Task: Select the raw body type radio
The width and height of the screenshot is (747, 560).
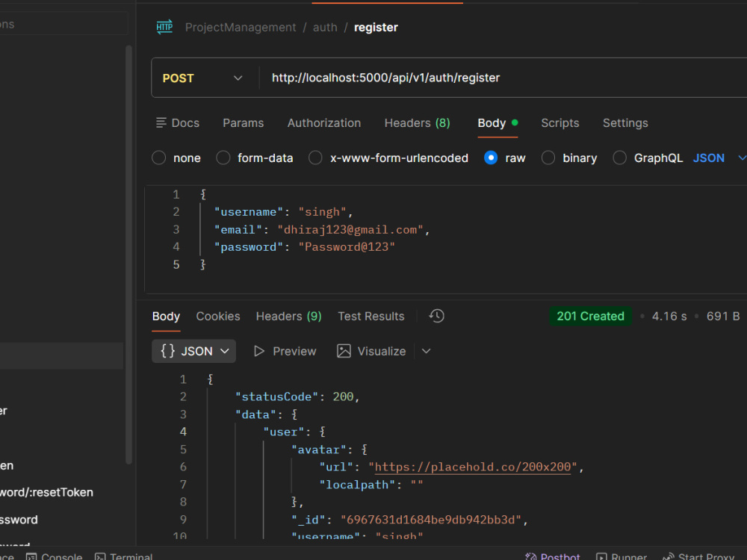Action: tap(491, 158)
